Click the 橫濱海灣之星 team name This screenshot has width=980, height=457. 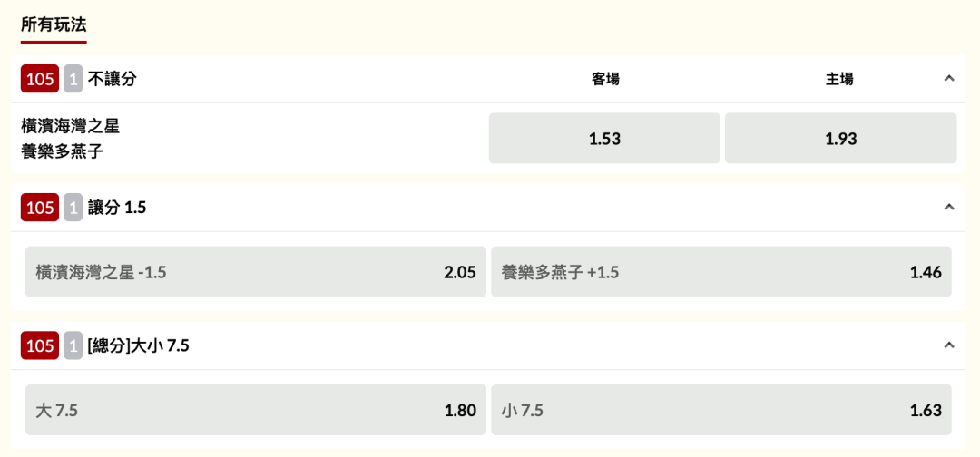click(70, 126)
